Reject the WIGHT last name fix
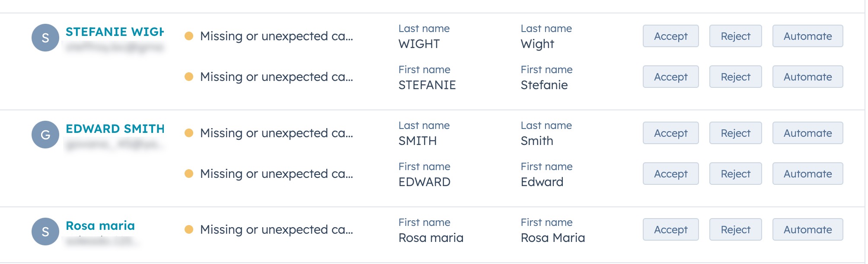 (735, 36)
